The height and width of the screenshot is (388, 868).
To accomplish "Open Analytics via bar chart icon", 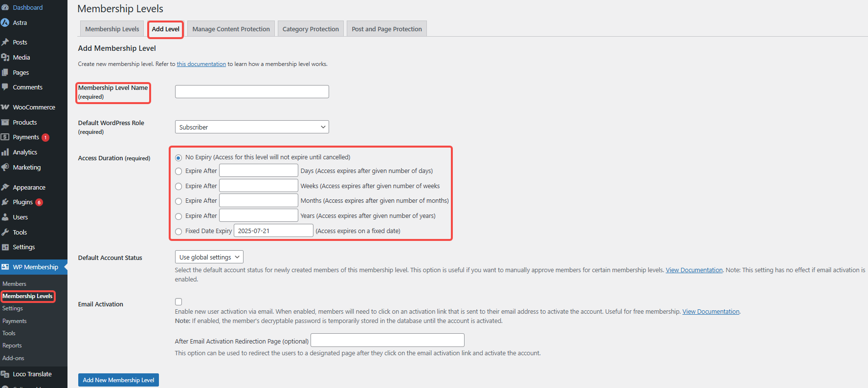I will coord(5,152).
